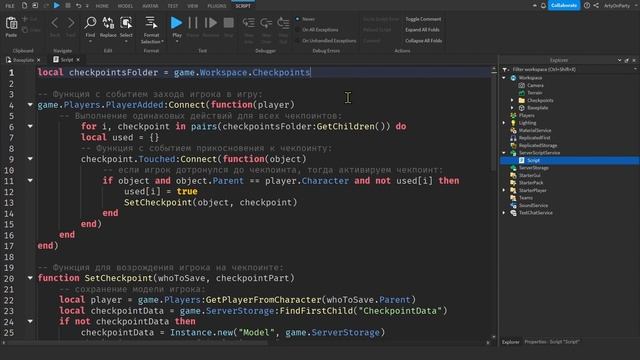Navigate Forward with the Fwd arrow
This screenshot has height=360, width=640.
pyautogui.click(x=71, y=23)
